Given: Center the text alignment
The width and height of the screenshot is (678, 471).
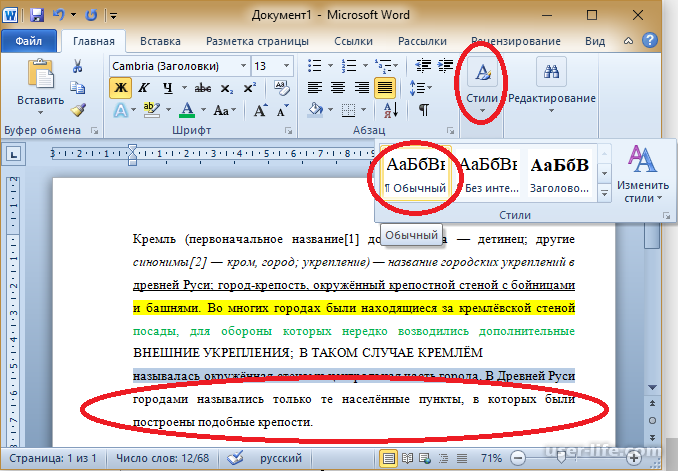Looking at the screenshot, I should (x=338, y=88).
